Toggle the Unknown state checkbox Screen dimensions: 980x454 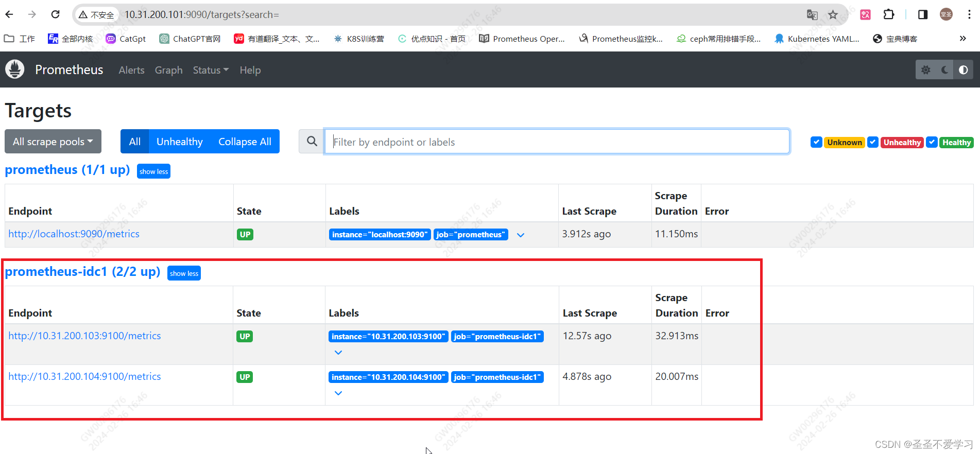816,142
